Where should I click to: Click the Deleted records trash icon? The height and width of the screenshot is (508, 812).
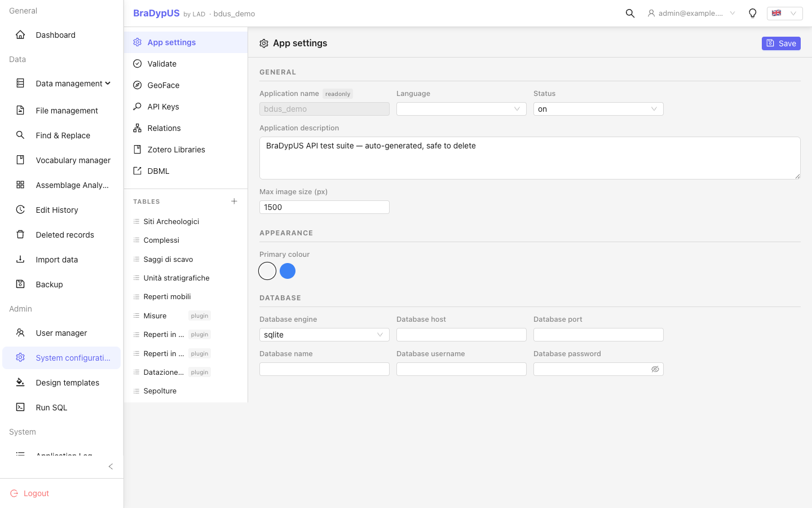20,235
